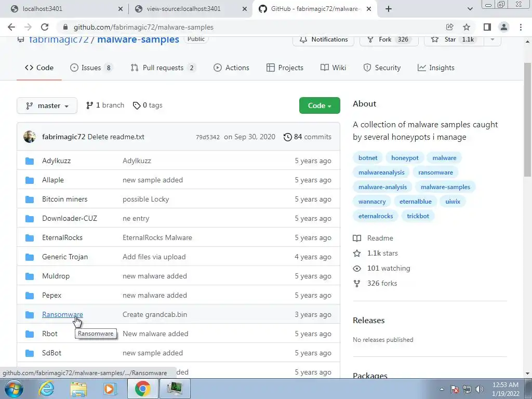
Task: Open the master branch dropdown
Action: point(47,105)
